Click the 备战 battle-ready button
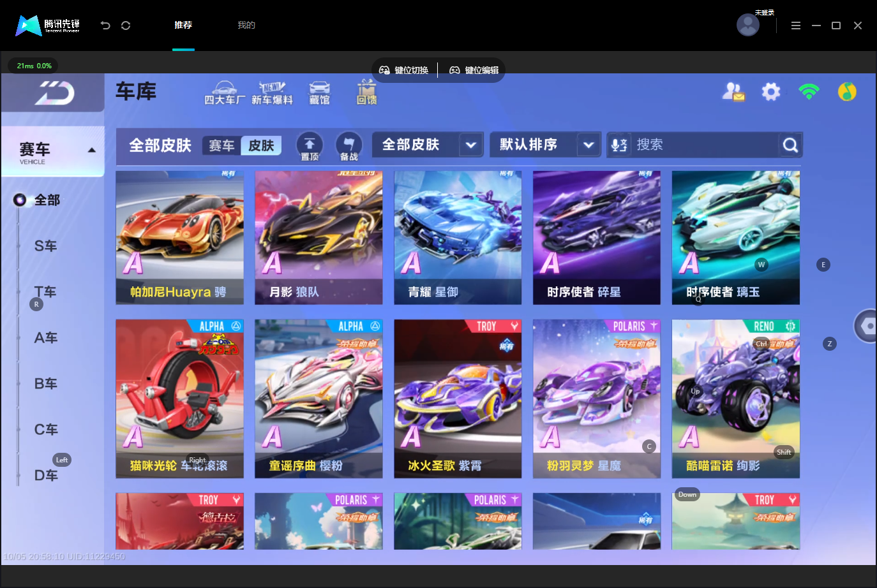The height and width of the screenshot is (588, 877). (x=349, y=146)
